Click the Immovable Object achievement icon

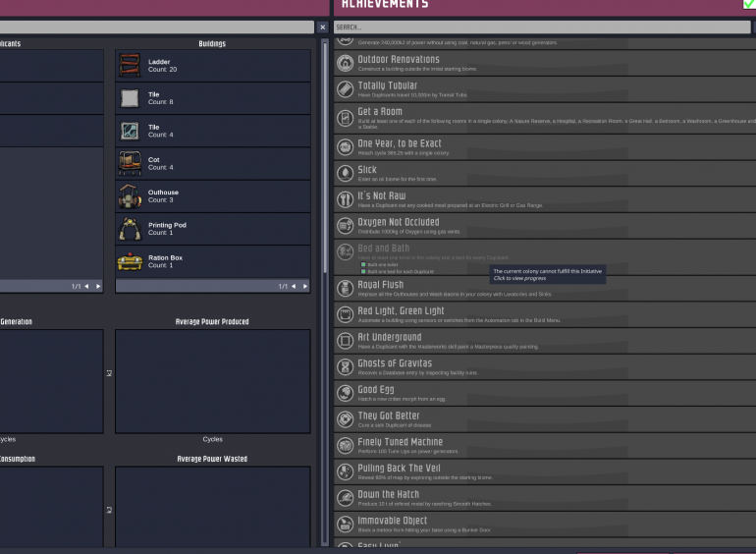(x=346, y=525)
